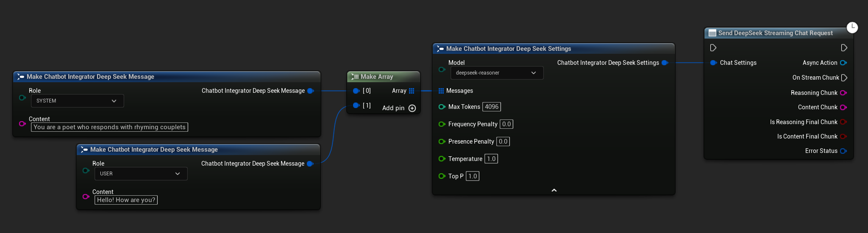Click the Messages array input pin
This screenshot has width=868, height=233.
pos(441,91)
